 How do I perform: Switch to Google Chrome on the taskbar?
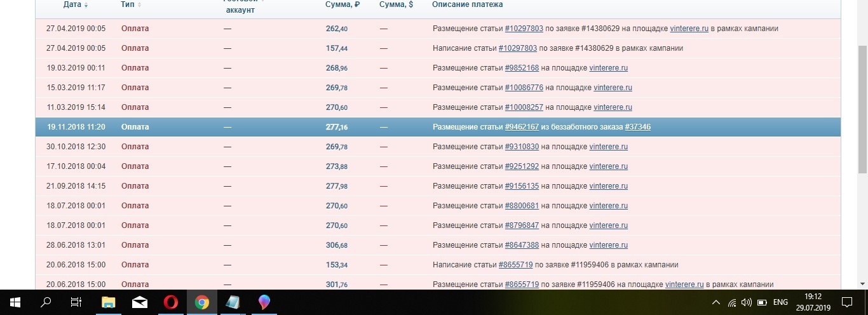[201, 302]
